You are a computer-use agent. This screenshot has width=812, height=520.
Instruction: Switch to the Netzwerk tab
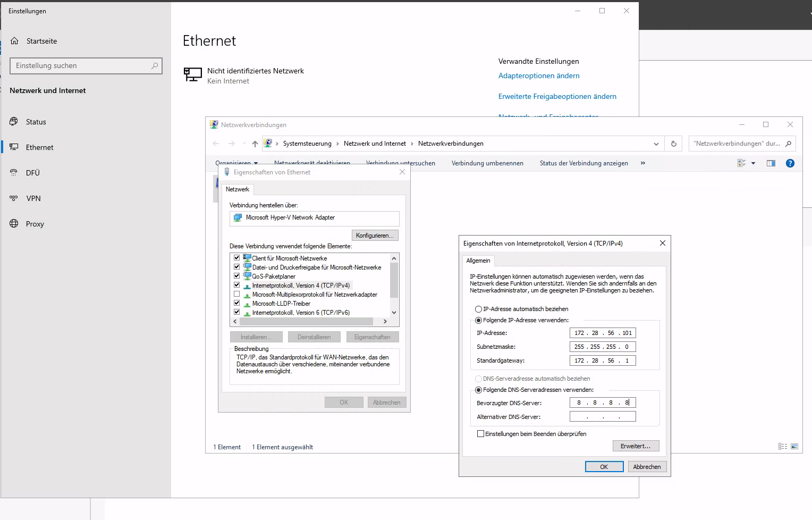(238, 189)
